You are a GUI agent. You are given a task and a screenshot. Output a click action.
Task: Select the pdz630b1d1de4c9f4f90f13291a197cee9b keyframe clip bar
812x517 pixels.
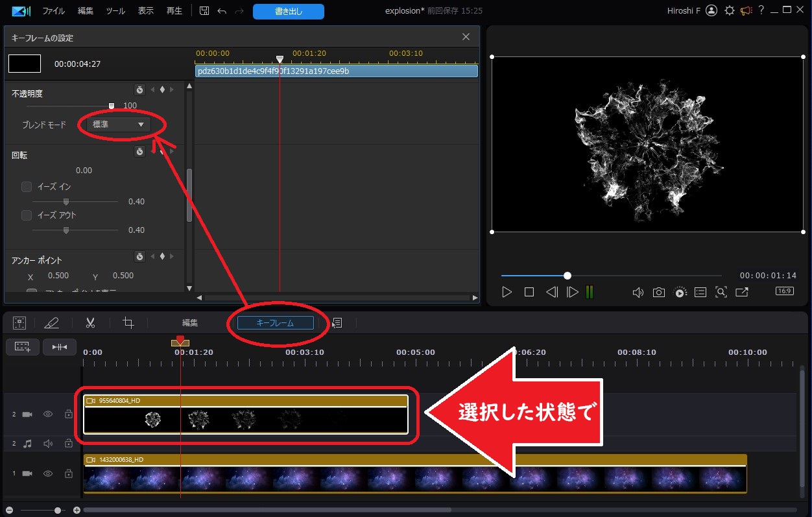coord(337,71)
